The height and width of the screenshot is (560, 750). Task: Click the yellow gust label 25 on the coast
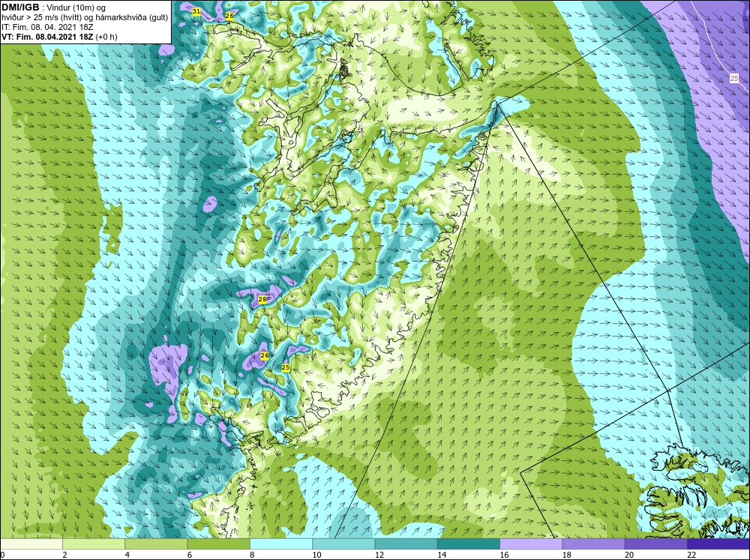click(286, 368)
